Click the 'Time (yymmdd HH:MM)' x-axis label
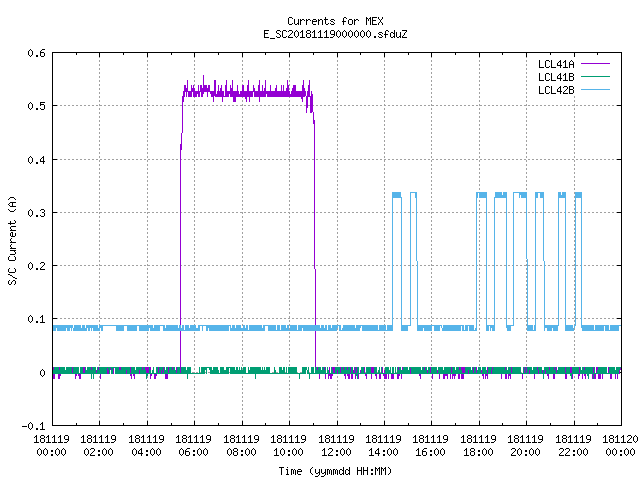This screenshot has width=640, height=480. 335,471
